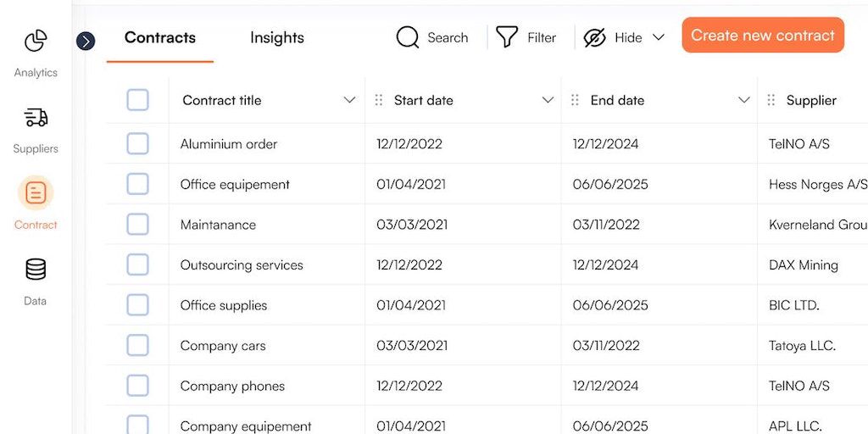868x434 pixels.
Task: Switch to the Insights tab
Action: (277, 38)
